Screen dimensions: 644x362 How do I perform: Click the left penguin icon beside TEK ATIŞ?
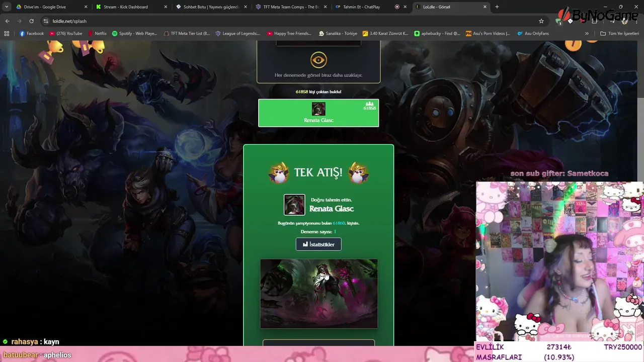(x=279, y=172)
